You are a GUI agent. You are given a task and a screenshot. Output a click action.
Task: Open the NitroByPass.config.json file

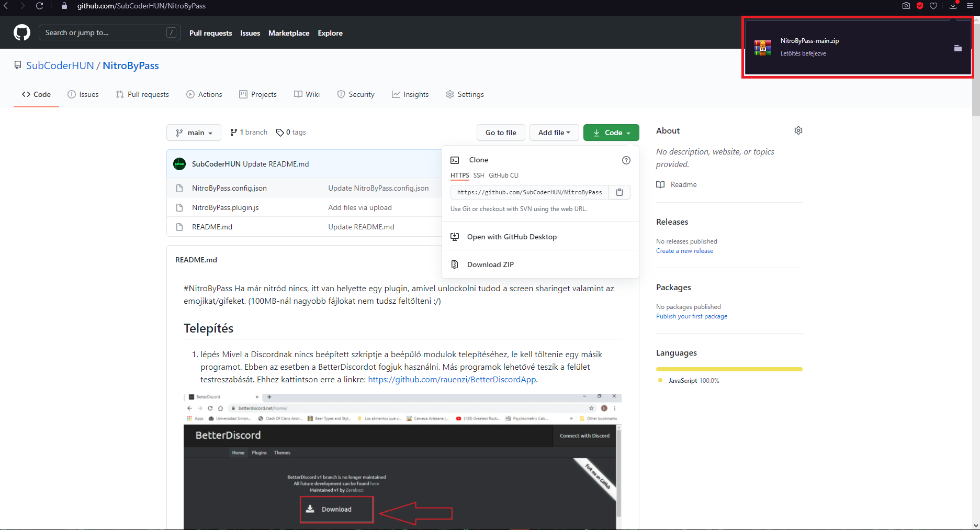pyautogui.click(x=229, y=188)
